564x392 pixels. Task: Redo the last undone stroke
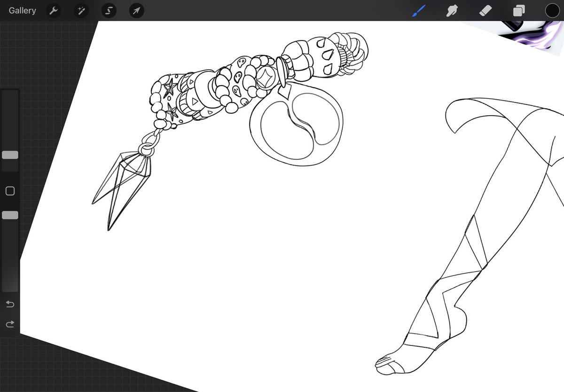coord(10,324)
